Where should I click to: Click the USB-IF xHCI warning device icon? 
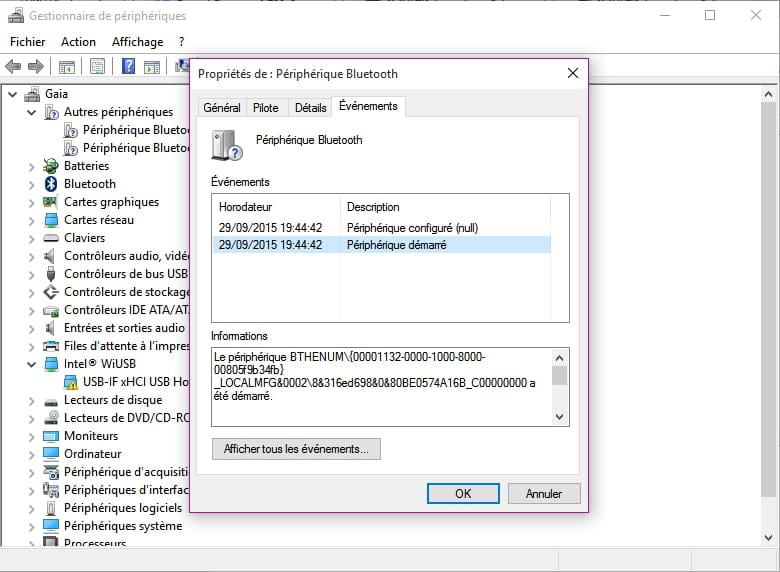71,382
